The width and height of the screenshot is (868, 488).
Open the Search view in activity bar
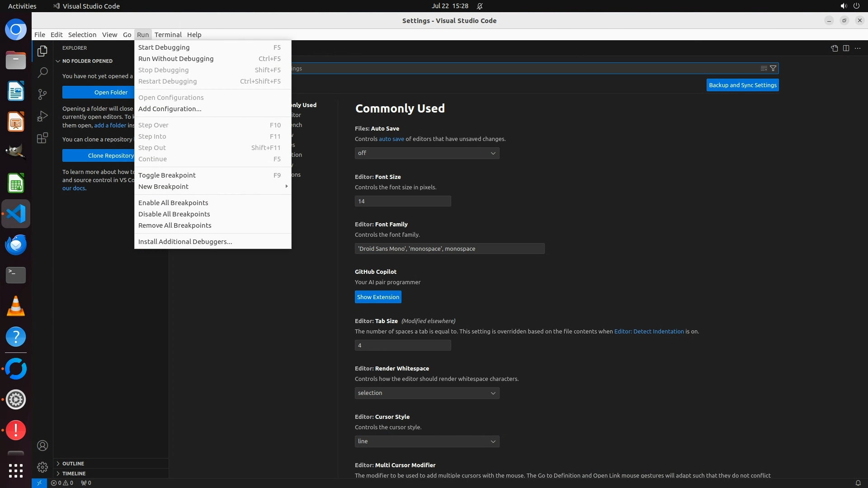[42, 72]
